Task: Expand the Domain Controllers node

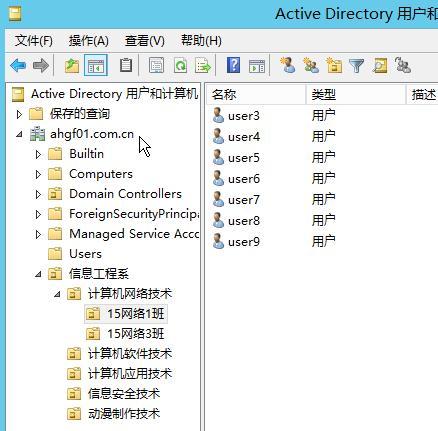Action: [38, 194]
